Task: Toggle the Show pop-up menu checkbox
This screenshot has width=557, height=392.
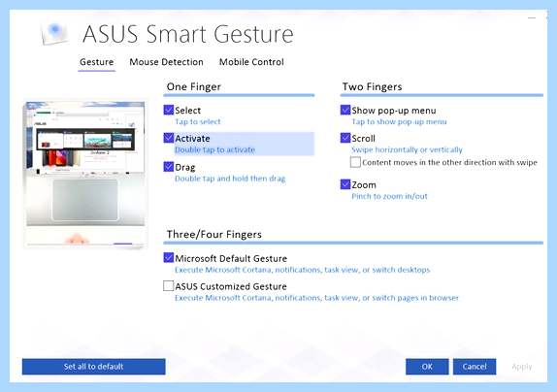Action: (345, 110)
